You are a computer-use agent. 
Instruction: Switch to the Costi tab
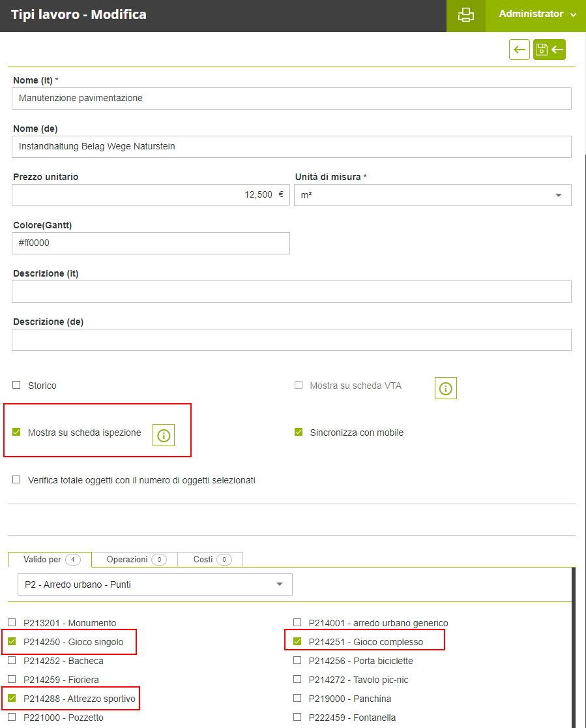coord(211,560)
